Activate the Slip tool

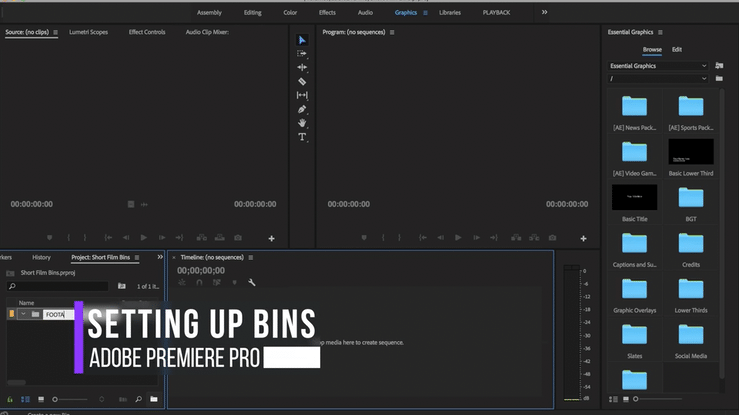pyautogui.click(x=302, y=95)
